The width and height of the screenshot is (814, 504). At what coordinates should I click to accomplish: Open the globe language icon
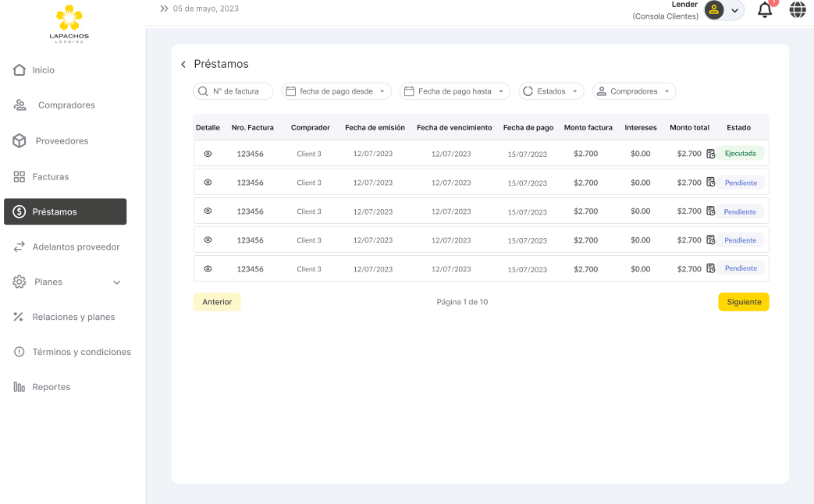pyautogui.click(x=798, y=10)
